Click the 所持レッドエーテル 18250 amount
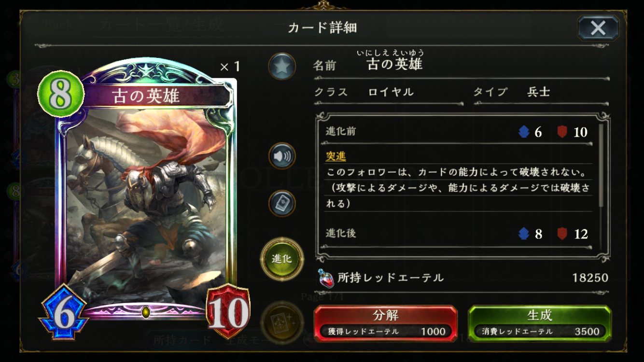644x362 pixels. 590,278
